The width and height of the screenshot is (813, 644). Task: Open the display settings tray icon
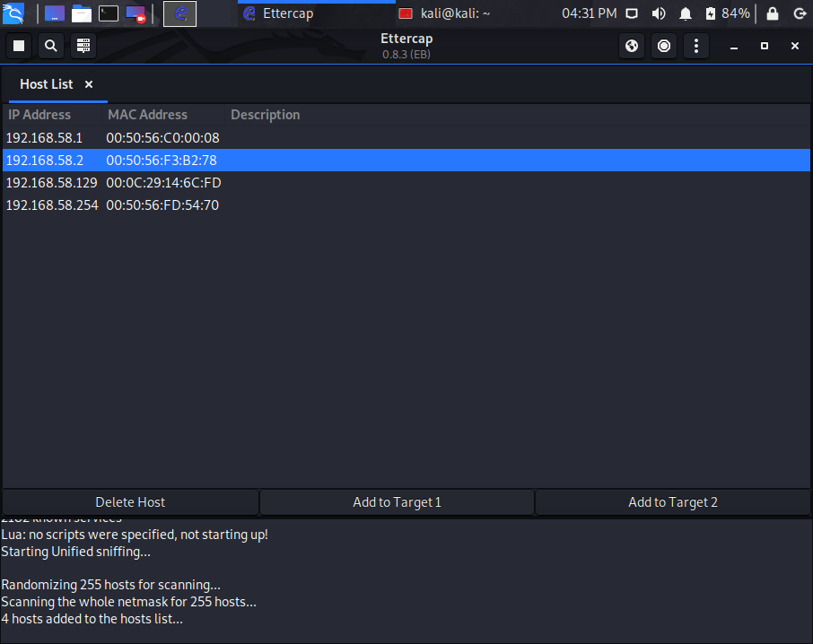click(x=632, y=13)
